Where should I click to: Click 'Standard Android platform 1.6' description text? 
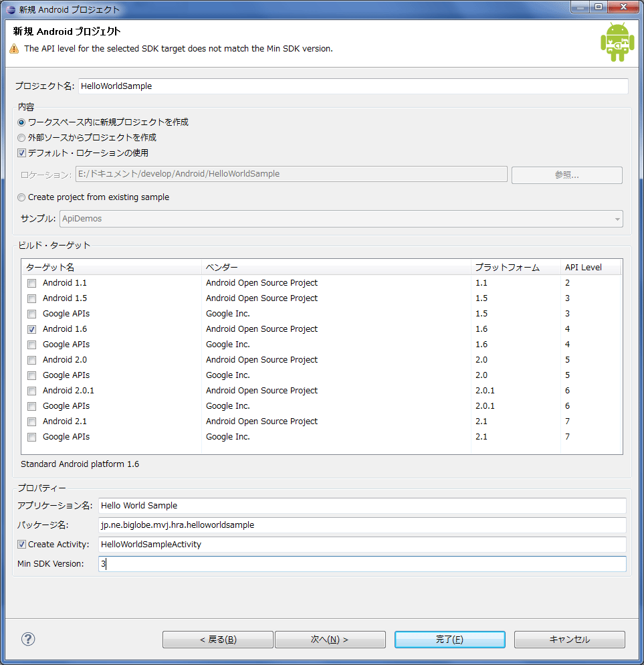(x=80, y=464)
